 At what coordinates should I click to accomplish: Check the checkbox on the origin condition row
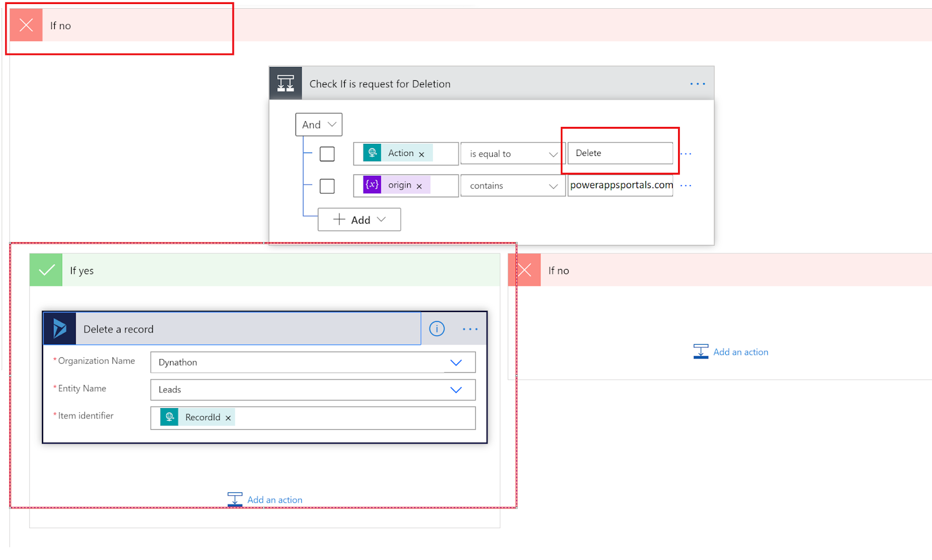point(327,186)
